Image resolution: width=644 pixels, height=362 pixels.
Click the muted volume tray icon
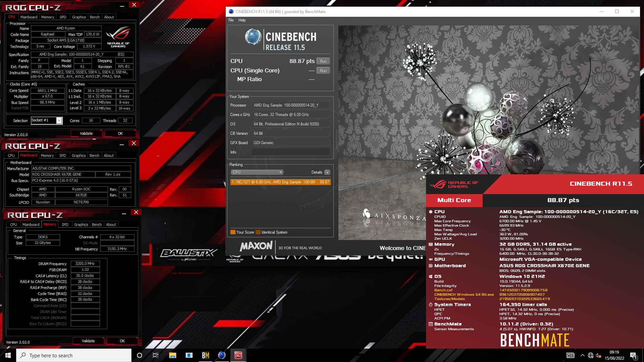(x=599, y=355)
